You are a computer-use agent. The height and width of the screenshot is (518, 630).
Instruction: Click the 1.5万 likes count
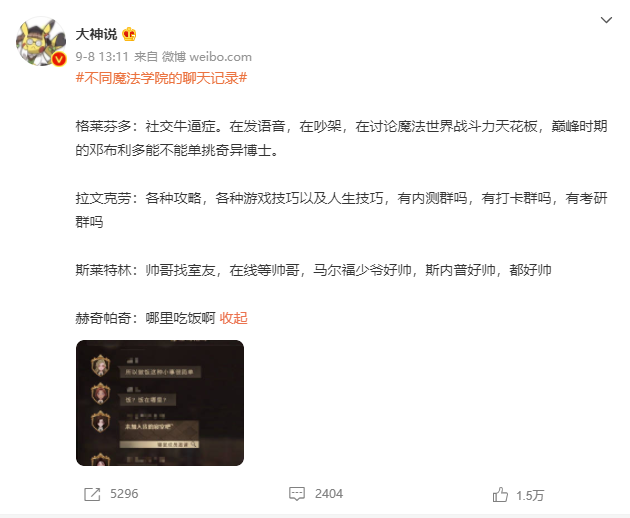[x=530, y=495]
